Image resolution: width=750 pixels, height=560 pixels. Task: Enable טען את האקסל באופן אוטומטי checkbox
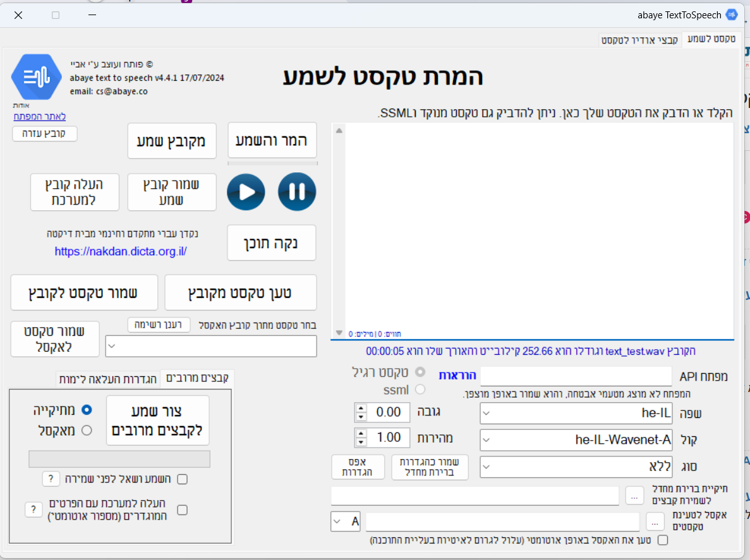[662, 540]
